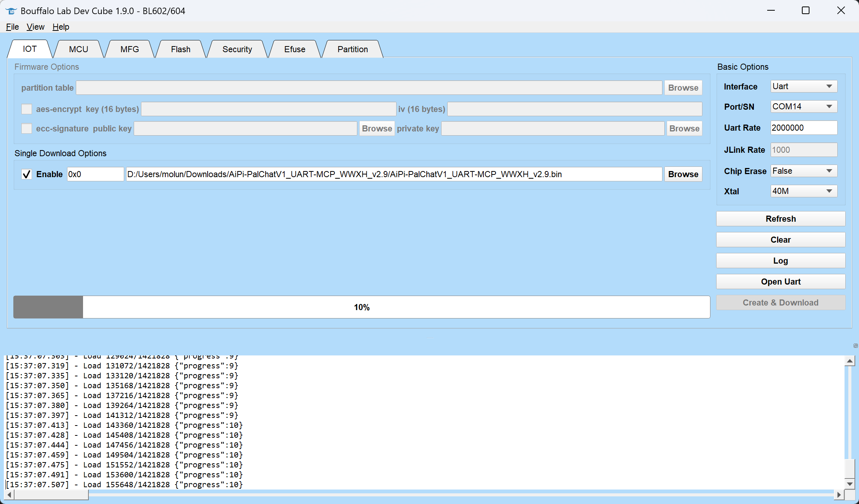Click the Single Download Options label
Viewport: 859px width, 504px height.
pos(61,153)
